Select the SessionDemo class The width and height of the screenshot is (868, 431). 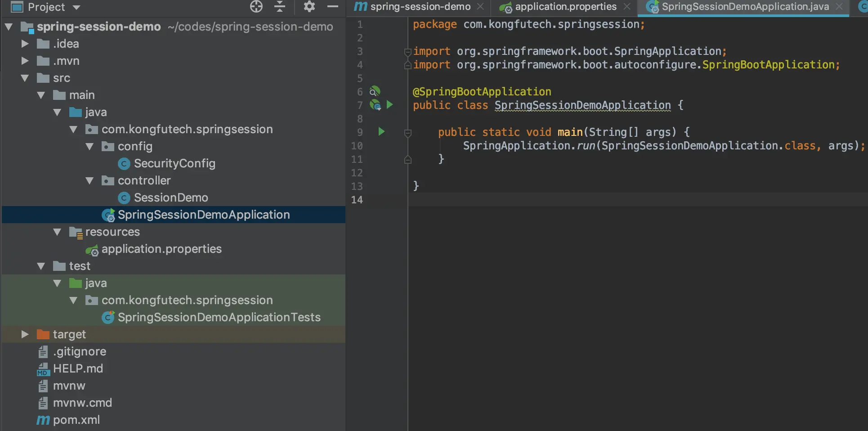point(171,198)
